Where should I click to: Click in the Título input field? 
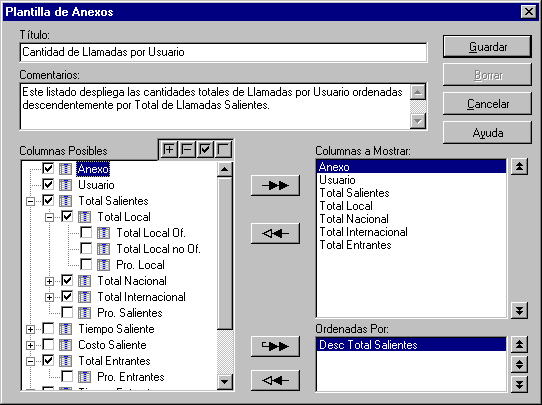point(223,52)
